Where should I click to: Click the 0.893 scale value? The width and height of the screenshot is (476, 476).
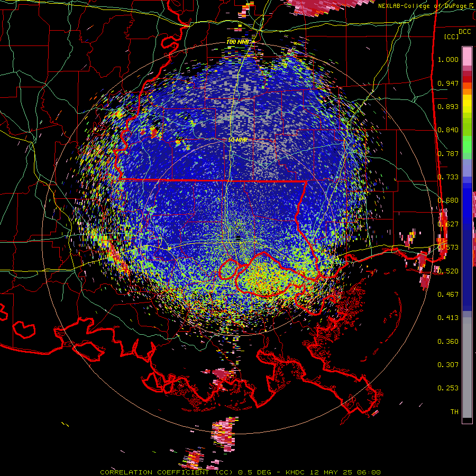[448, 106]
